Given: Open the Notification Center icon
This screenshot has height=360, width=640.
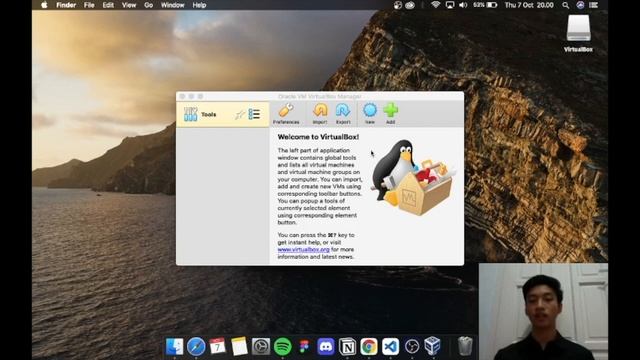Looking at the screenshot, I should click(593, 5).
